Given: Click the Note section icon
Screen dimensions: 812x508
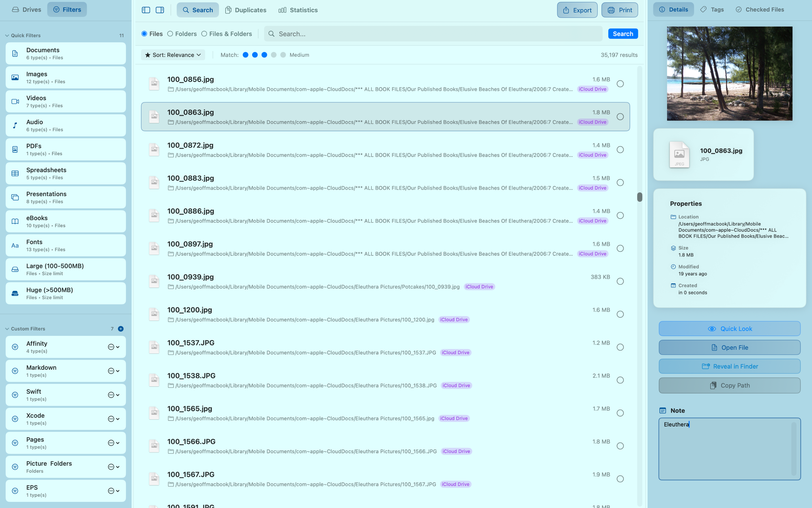Looking at the screenshot, I should (663, 411).
